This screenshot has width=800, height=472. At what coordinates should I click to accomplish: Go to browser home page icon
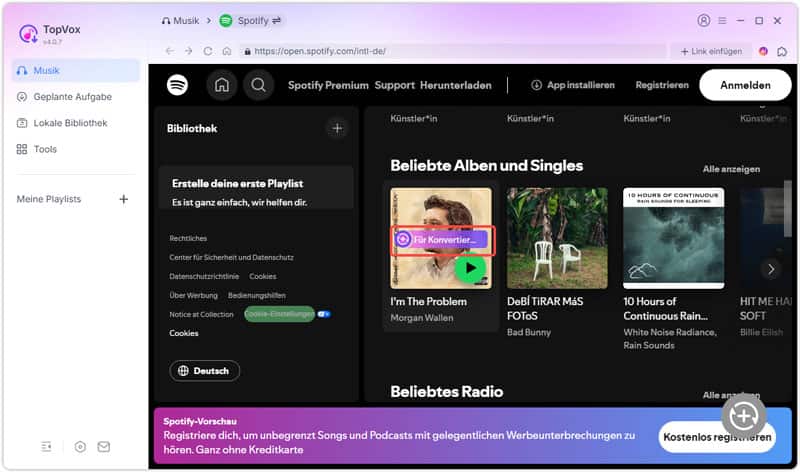pos(227,51)
